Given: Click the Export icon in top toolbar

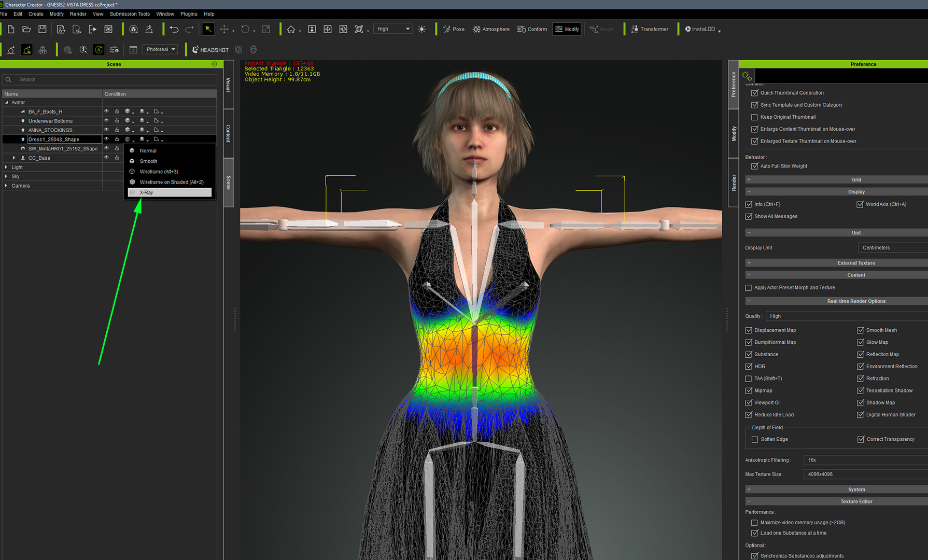Looking at the screenshot, I should point(92,29).
